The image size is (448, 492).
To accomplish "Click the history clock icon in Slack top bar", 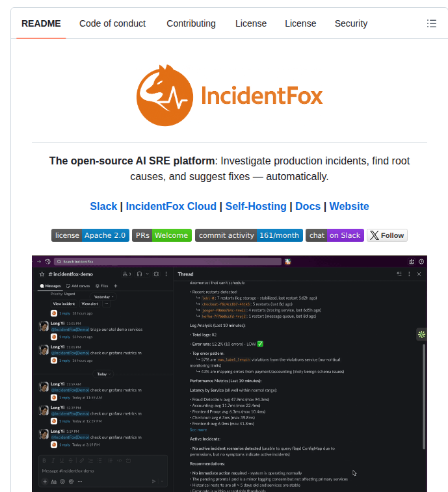I will [47, 261].
